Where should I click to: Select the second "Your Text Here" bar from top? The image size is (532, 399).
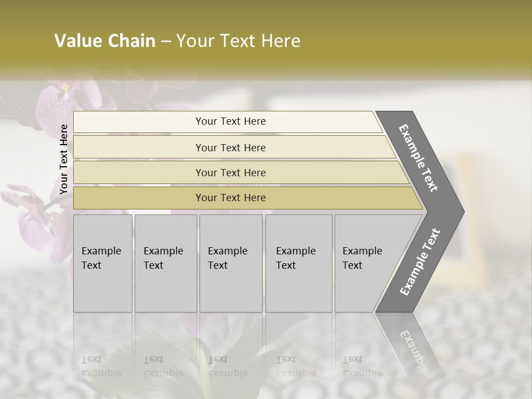(230, 147)
